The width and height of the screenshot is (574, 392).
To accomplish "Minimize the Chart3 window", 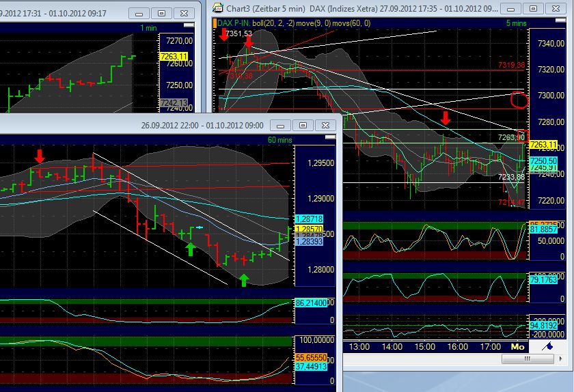I will click(510, 8).
